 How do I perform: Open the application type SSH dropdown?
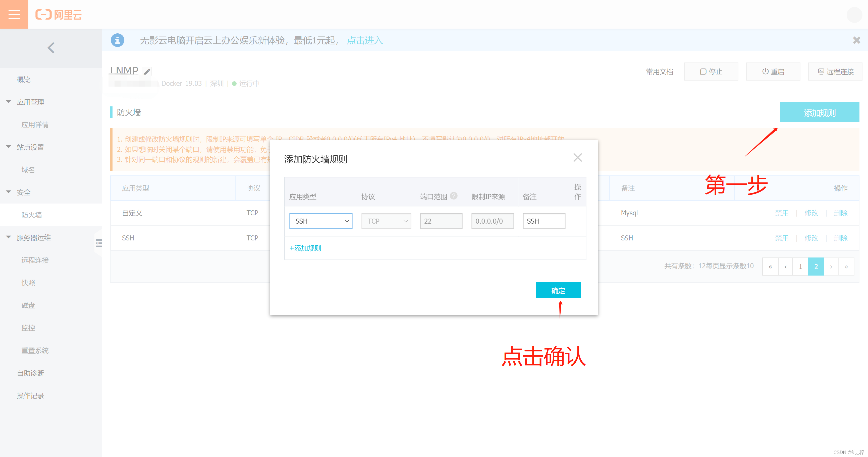321,221
